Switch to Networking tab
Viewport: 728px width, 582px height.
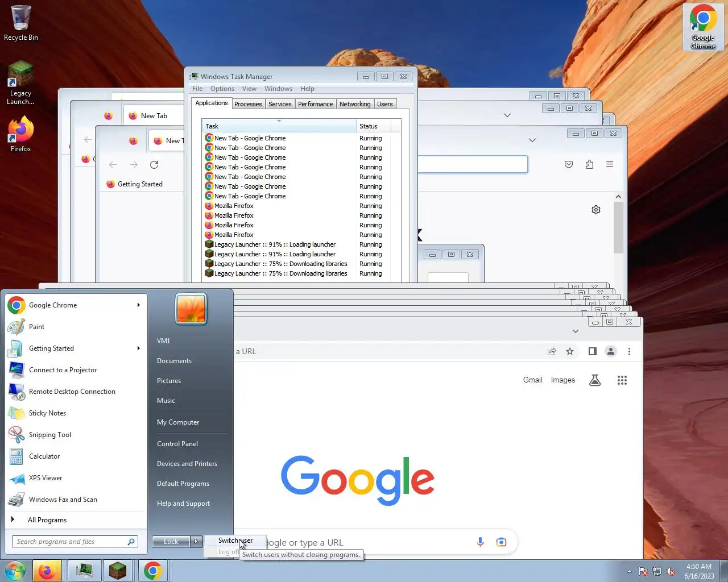point(355,104)
